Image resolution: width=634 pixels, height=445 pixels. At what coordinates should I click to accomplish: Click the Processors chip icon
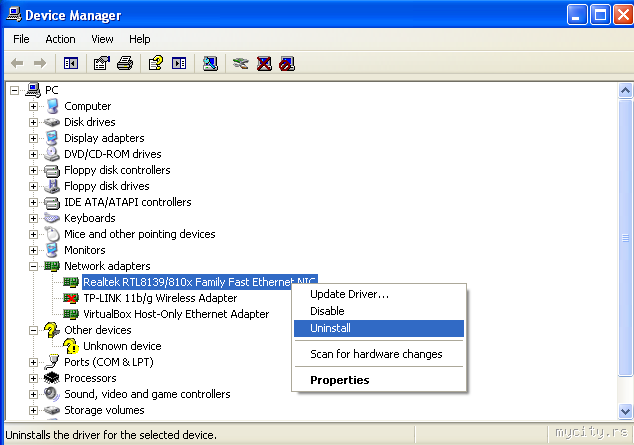click(x=52, y=378)
